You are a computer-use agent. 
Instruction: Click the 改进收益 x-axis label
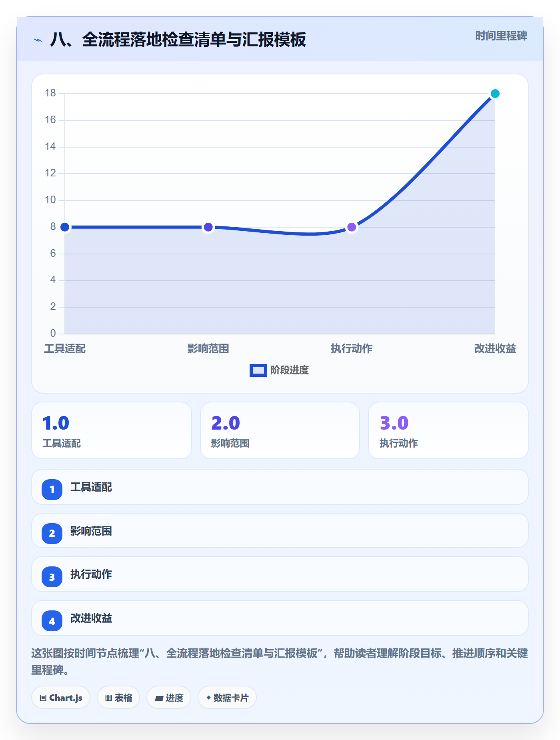495,349
